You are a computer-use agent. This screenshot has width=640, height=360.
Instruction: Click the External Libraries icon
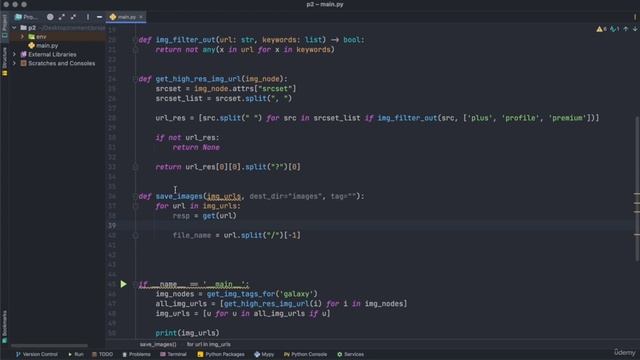(x=24, y=54)
